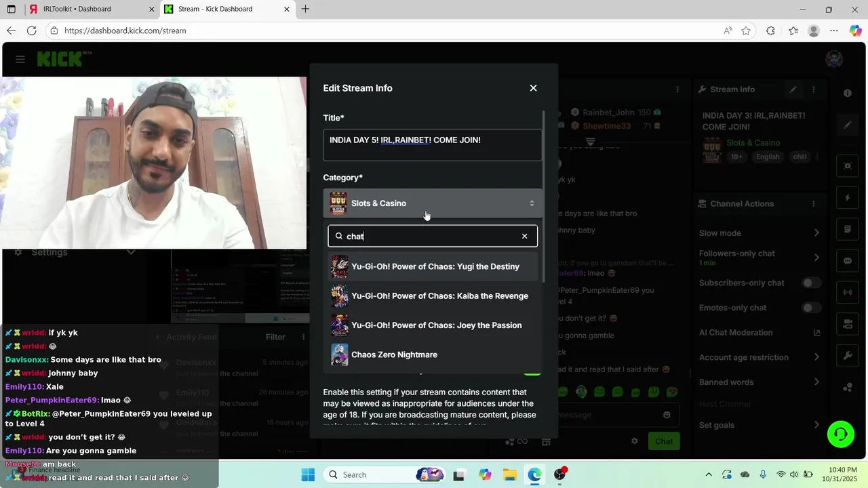Close the Edit Stream Info dialog
This screenshot has width=868, height=488.
(533, 88)
